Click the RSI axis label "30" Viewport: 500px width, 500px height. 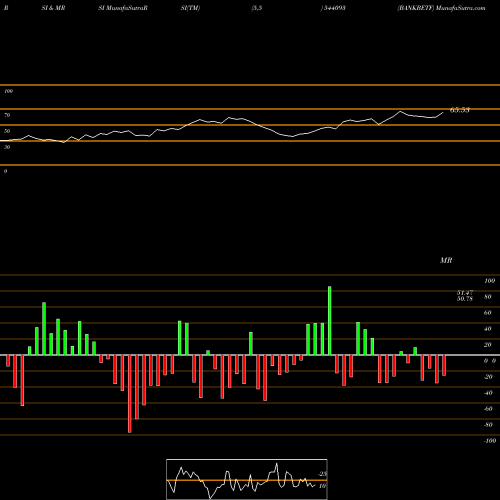[7, 147]
